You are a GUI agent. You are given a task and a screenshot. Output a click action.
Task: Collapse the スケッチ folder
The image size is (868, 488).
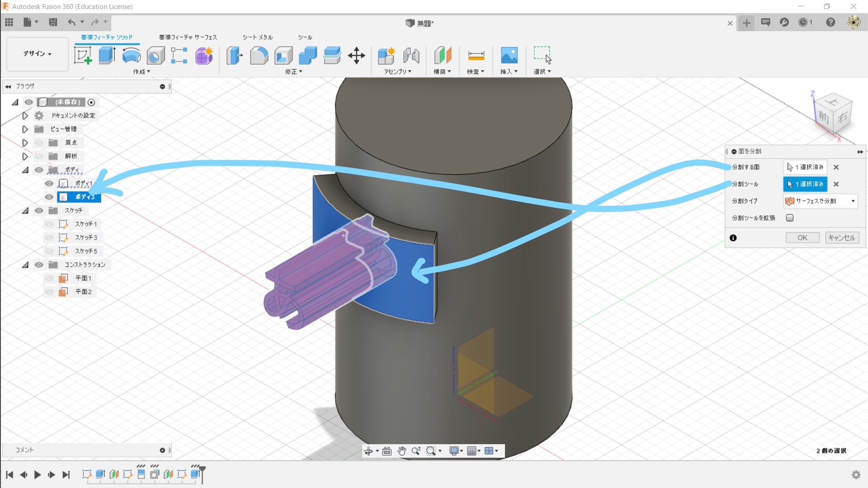pyautogui.click(x=25, y=211)
